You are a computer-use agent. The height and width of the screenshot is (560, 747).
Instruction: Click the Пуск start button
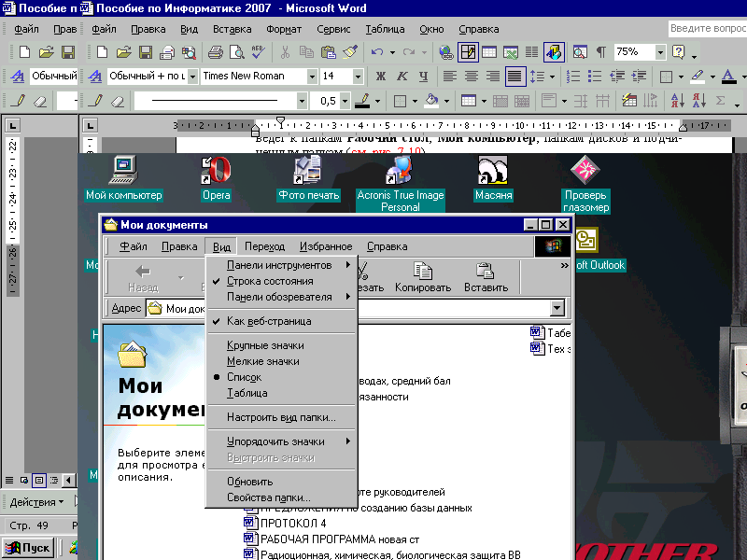tap(28, 548)
